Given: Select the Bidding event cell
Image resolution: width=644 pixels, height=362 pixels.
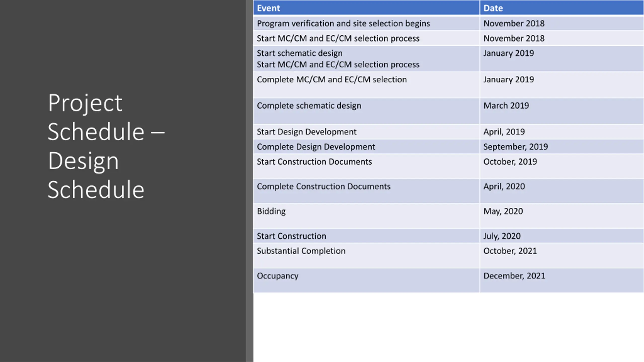Looking at the screenshot, I should [x=366, y=216].
